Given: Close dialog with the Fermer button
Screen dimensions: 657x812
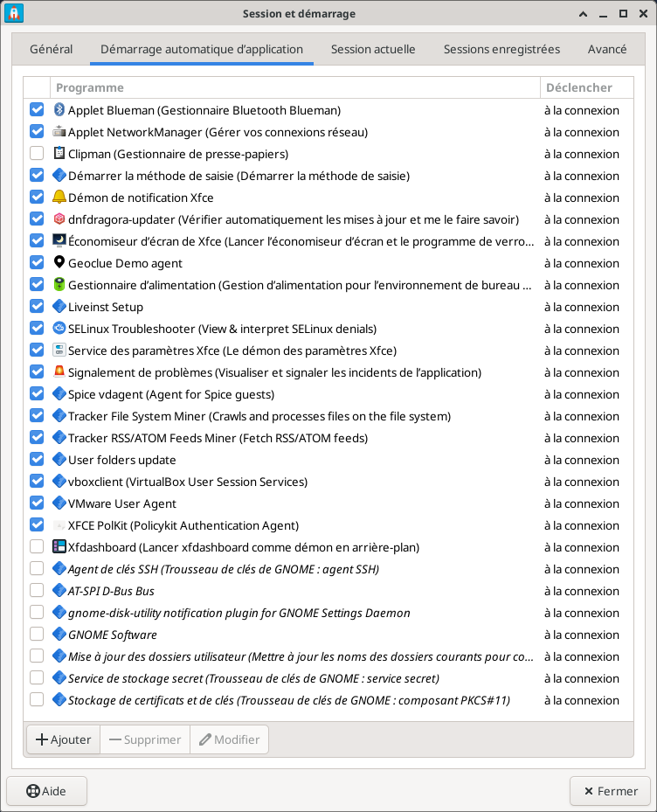Looking at the screenshot, I should [611, 791].
